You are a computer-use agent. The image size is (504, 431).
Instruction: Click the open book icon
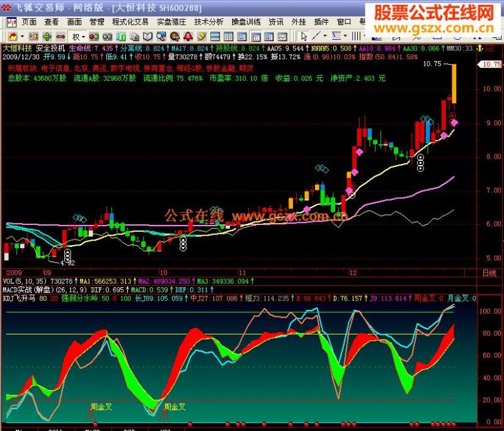tap(147, 37)
